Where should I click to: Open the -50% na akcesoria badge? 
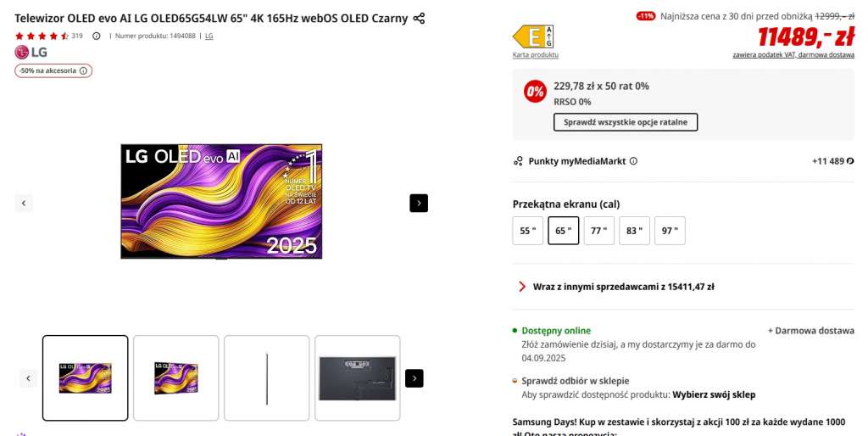53,70
